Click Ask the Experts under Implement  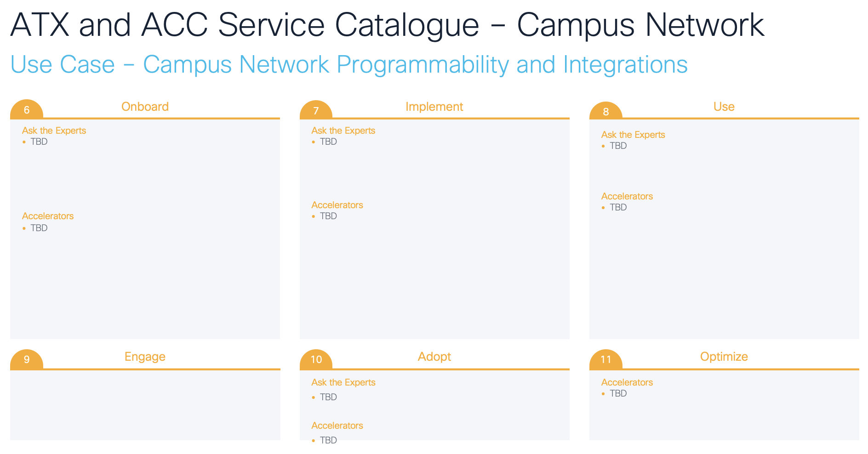[x=343, y=131]
